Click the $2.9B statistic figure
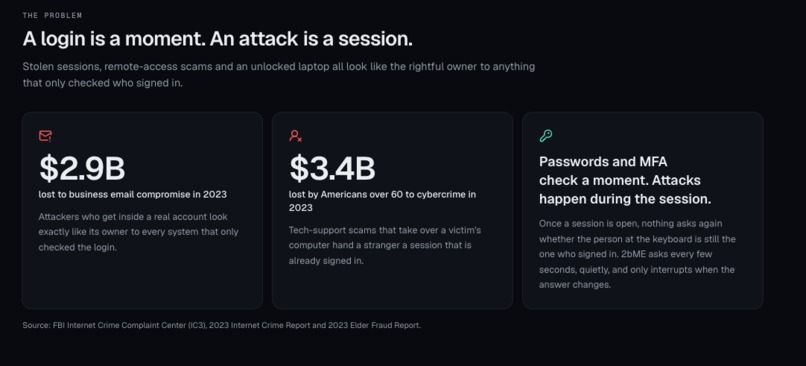 pyautogui.click(x=82, y=168)
